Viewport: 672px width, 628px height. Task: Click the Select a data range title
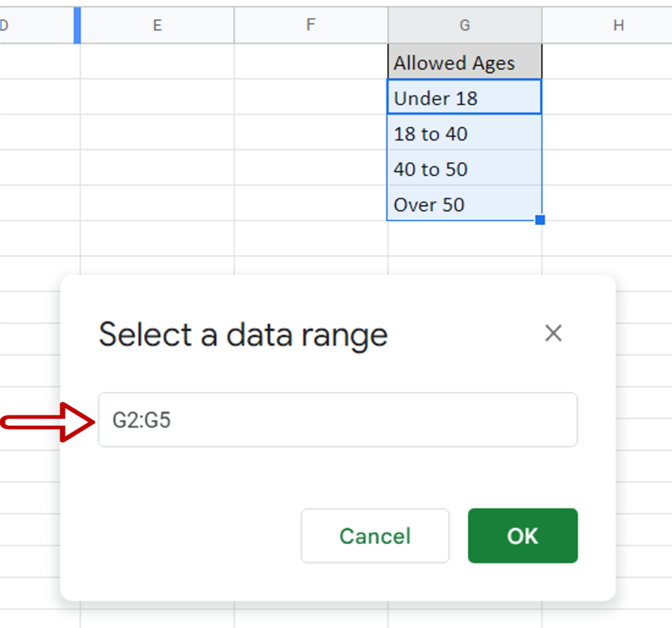coord(242,335)
